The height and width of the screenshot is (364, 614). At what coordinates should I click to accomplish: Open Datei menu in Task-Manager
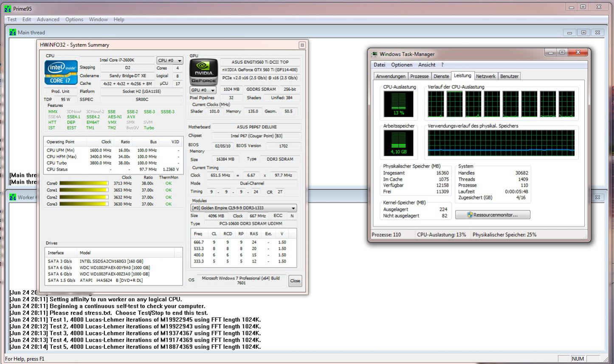380,65
